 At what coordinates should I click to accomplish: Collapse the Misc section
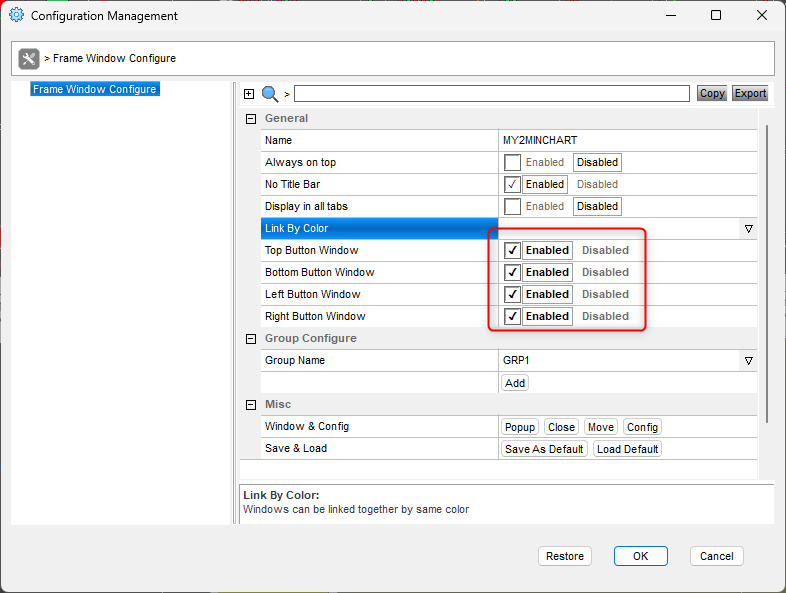tap(251, 405)
